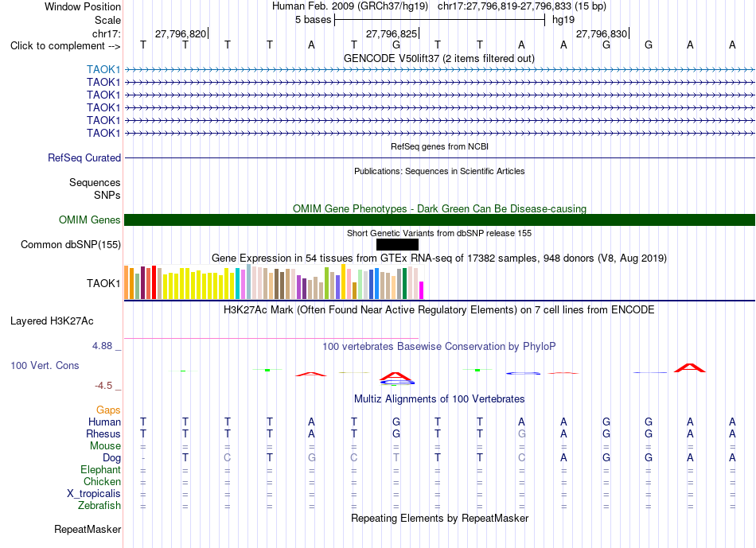Click the 'chr17:' ruler label

point(106,33)
